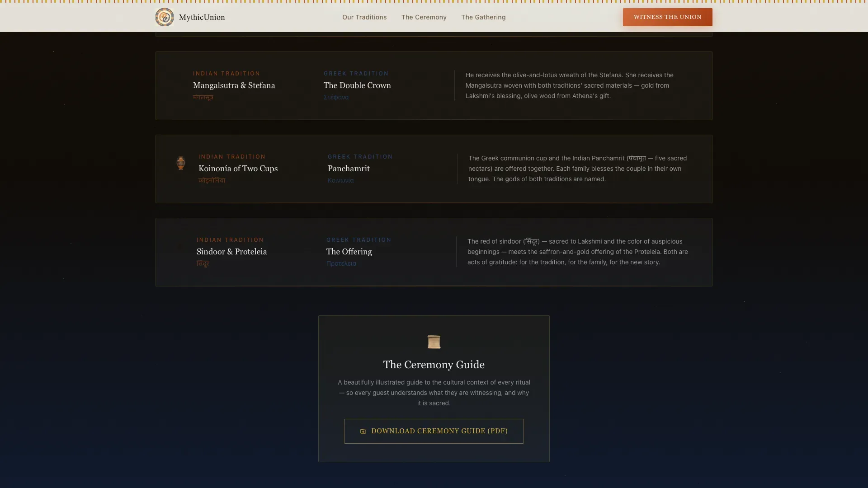Screen dimensions: 868x488
Task: Click the Hindi word under Sindoor & Proteleia
Action: click(x=203, y=263)
